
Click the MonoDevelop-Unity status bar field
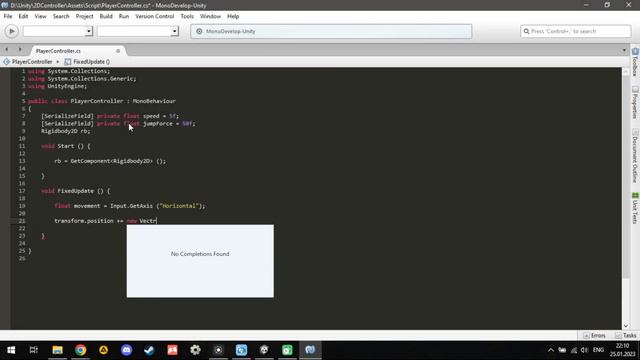click(331, 31)
